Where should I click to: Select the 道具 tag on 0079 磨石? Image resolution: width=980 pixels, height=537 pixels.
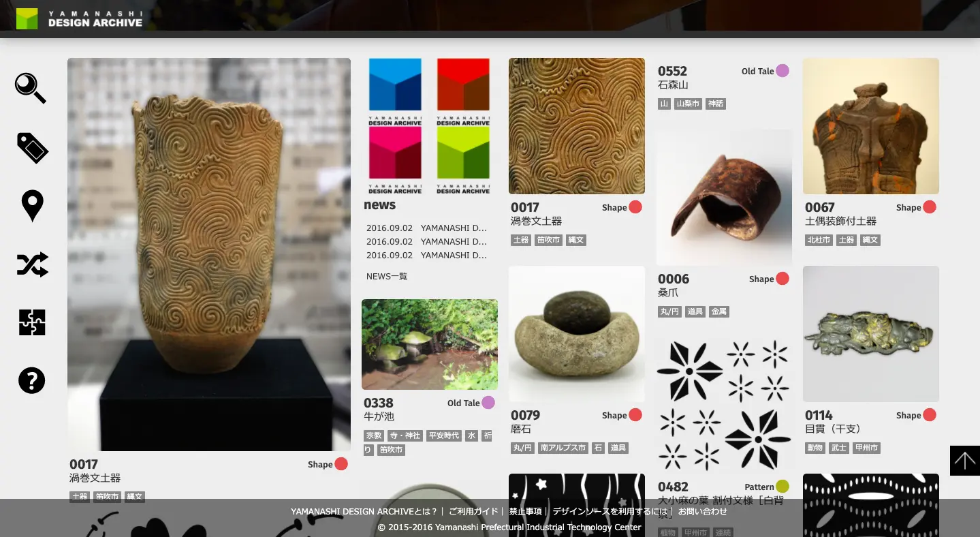(618, 448)
